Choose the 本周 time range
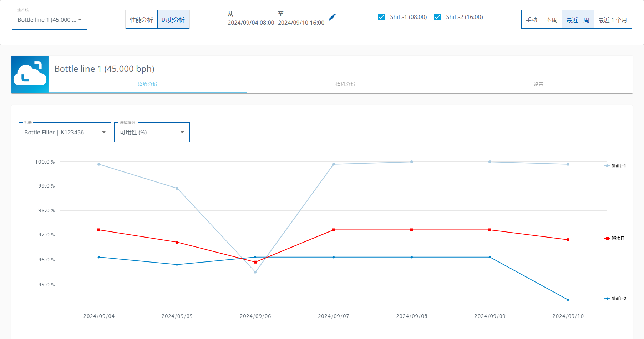Viewport: 644px width, 339px height. point(552,20)
